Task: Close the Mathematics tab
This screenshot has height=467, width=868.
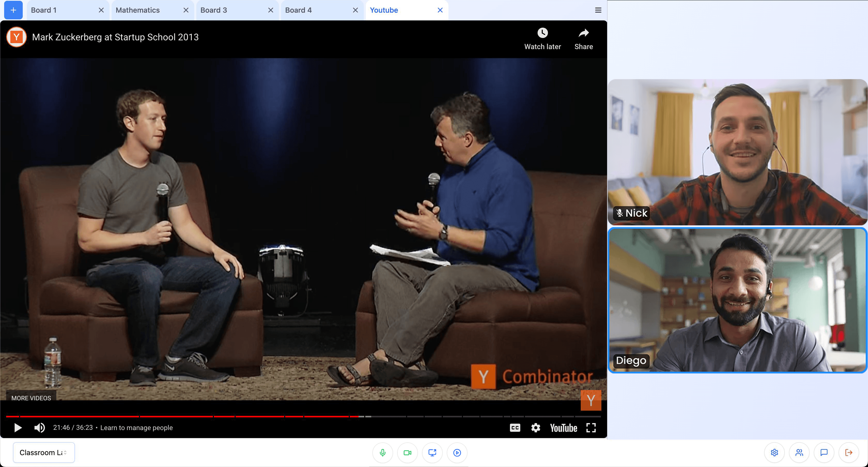Action: tap(186, 10)
